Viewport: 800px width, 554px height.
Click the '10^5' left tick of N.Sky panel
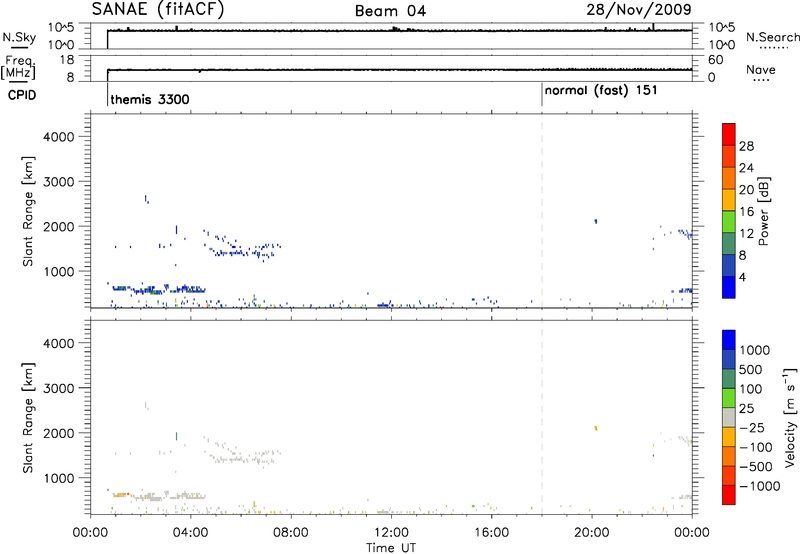click(61, 28)
